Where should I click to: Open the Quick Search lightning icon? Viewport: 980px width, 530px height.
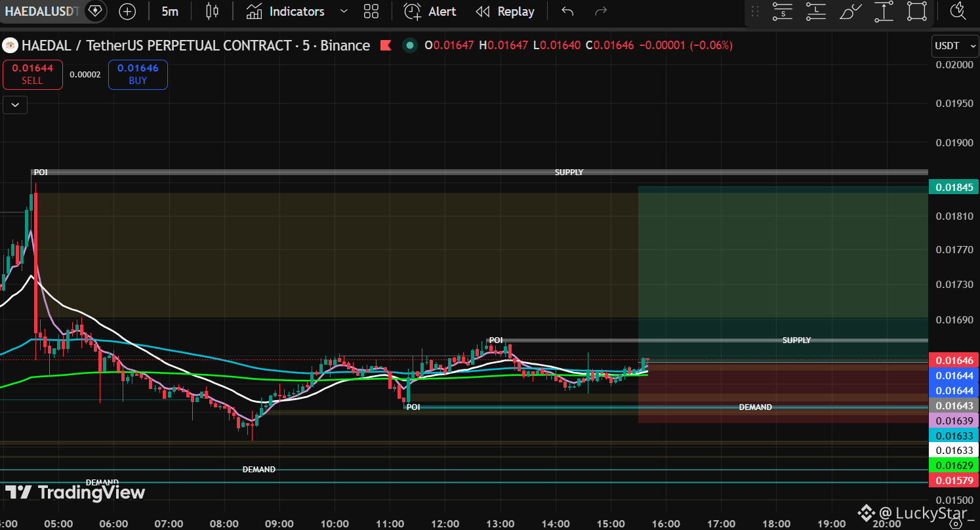click(x=958, y=11)
